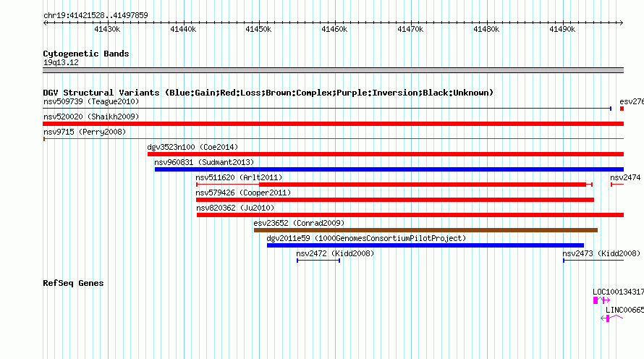The height and width of the screenshot is (359, 644).
Task: Click the red dgv3523n100 loss bar
Action: [386, 154]
